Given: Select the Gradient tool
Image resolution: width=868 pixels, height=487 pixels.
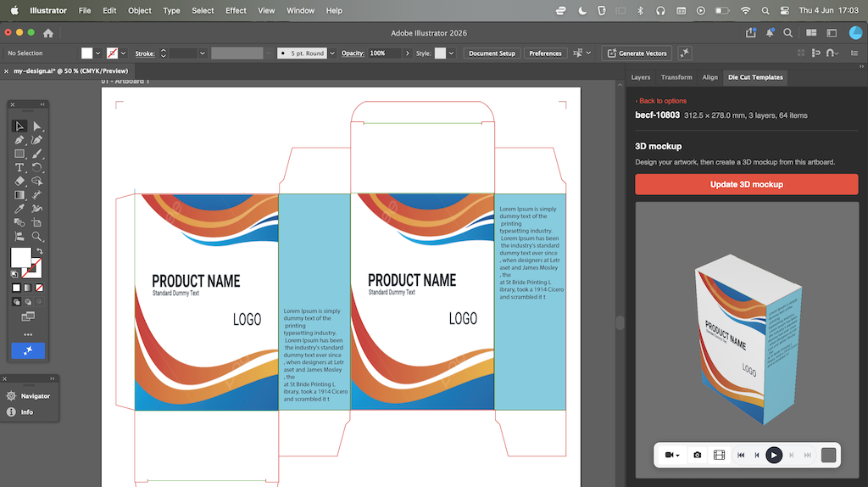Looking at the screenshot, I should coord(19,195).
